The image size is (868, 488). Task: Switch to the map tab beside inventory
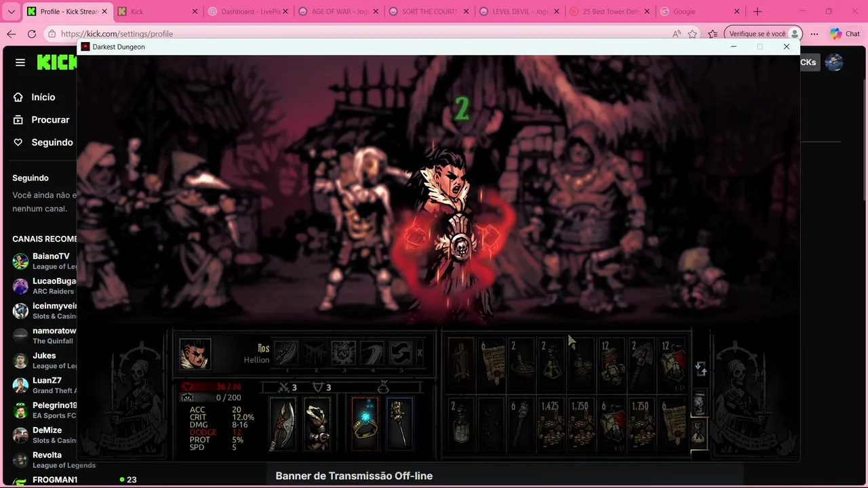click(699, 403)
